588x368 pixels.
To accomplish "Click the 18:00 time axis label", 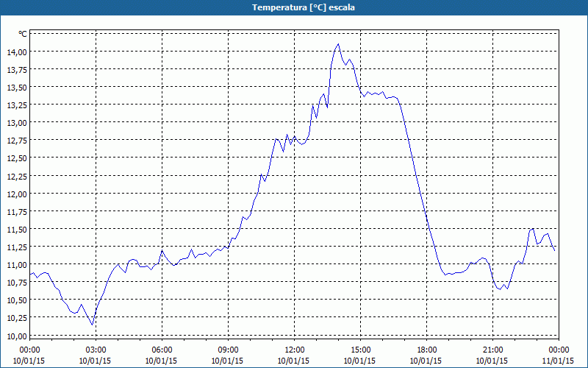I will pyautogui.click(x=426, y=350).
